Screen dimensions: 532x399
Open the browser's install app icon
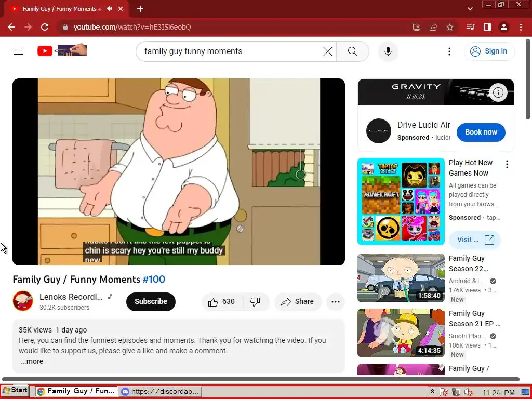point(417,27)
